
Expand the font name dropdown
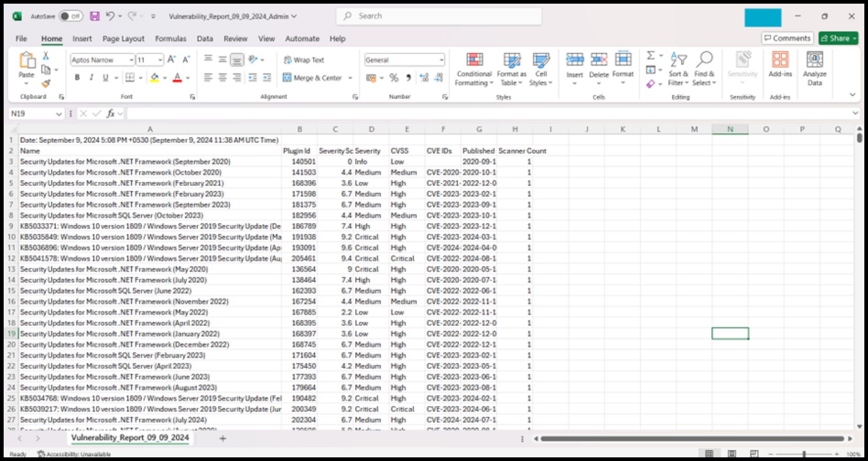[131, 60]
